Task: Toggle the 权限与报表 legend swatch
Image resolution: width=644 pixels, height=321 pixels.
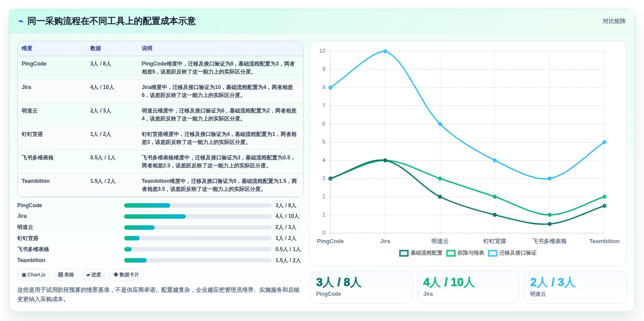Action: coord(451,253)
